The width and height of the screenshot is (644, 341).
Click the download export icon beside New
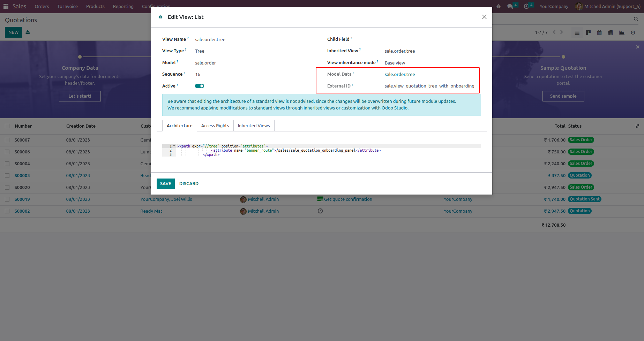[x=28, y=32]
